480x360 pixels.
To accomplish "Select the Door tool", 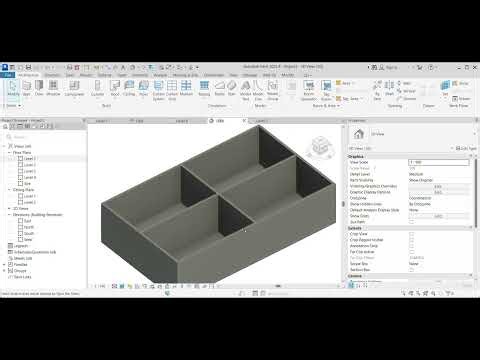I will point(39,88).
